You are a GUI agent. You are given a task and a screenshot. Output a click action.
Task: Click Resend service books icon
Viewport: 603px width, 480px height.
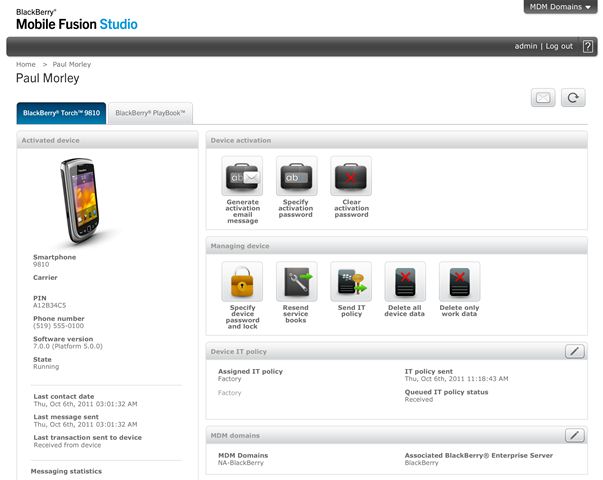(297, 282)
